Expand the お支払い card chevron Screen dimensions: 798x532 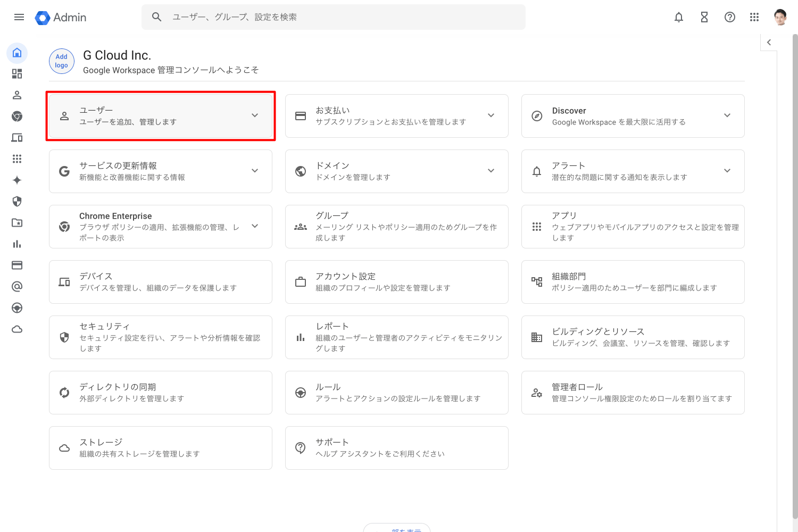[491, 115]
